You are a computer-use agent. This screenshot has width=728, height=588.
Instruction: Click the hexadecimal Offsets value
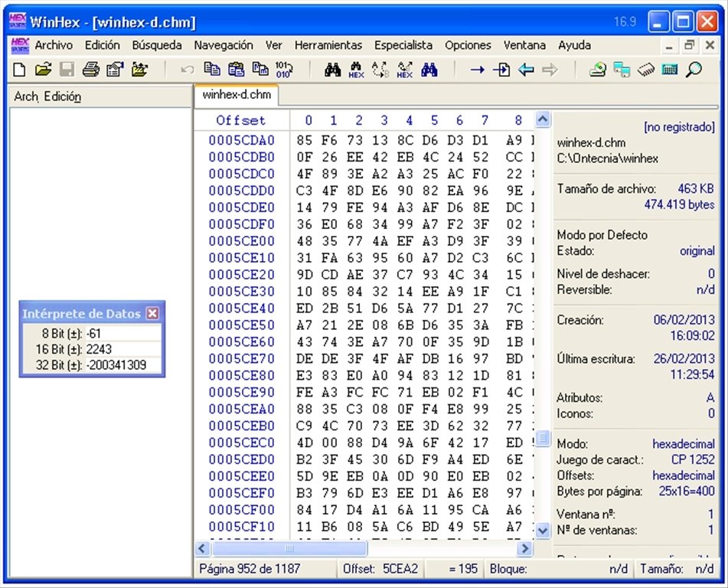pyautogui.click(x=684, y=475)
